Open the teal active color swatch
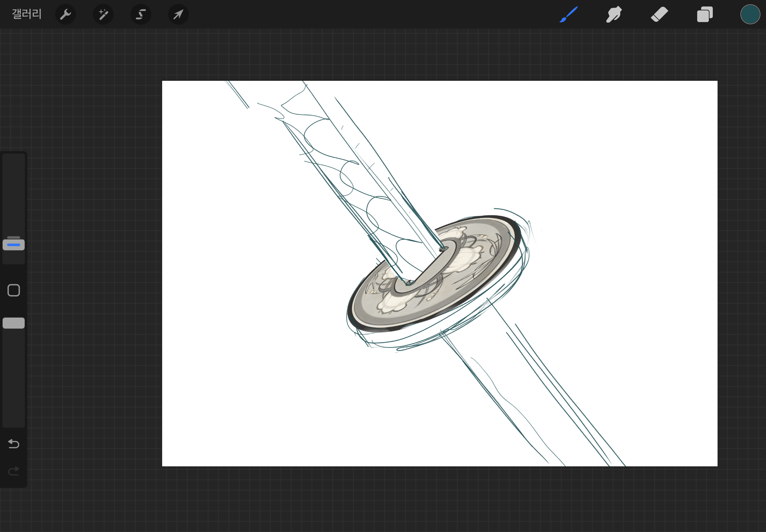The height and width of the screenshot is (532, 766). (x=750, y=14)
